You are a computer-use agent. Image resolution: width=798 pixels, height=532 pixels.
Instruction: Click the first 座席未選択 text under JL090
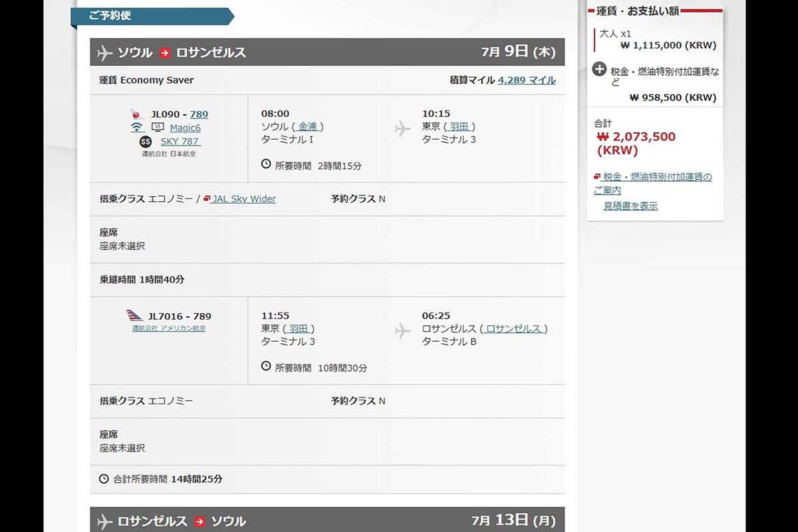click(x=122, y=246)
